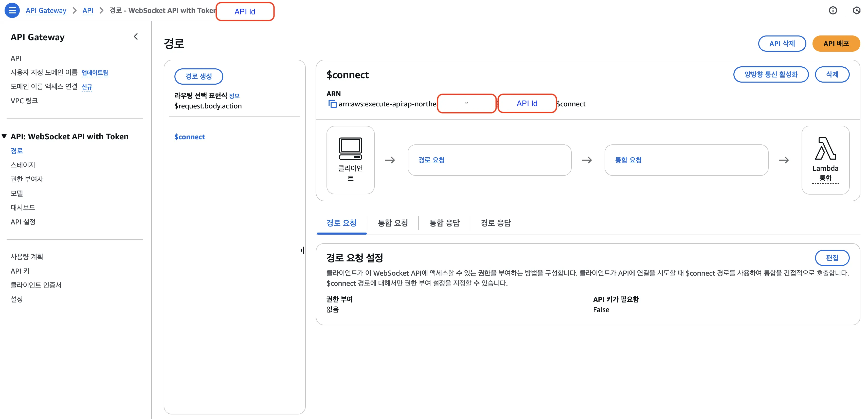Image resolution: width=868 pixels, height=419 pixels.
Task: Click API 배포 to deploy the API
Action: 837,44
